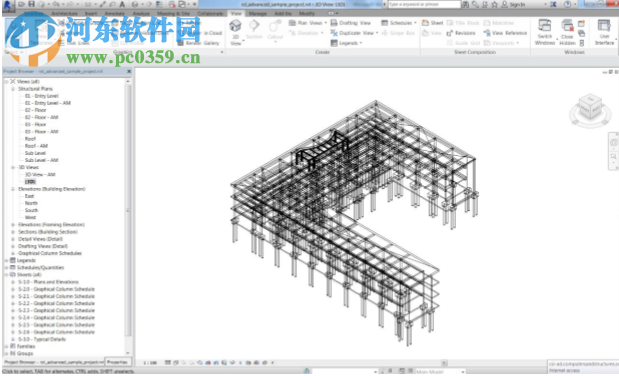The height and width of the screenshot is (376, 619).
Task: Click the Save icon in quick access toolbar
Action: pos(32,4)
